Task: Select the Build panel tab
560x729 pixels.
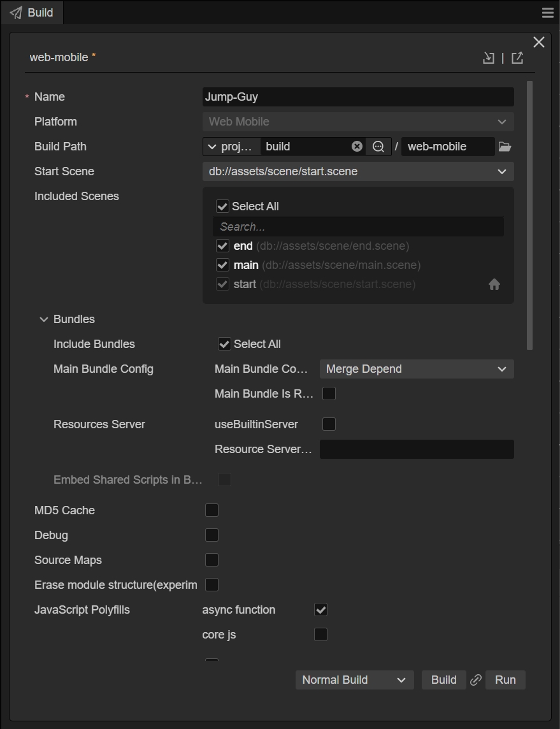Action: coord(32,13)
